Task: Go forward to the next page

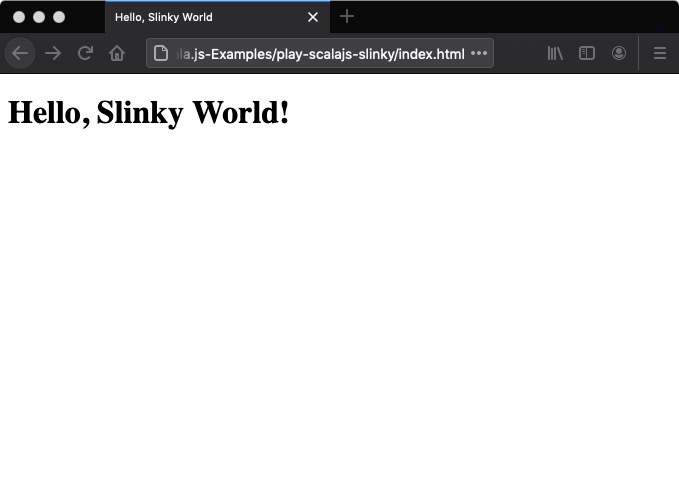Action: click(x=53, y=53)
